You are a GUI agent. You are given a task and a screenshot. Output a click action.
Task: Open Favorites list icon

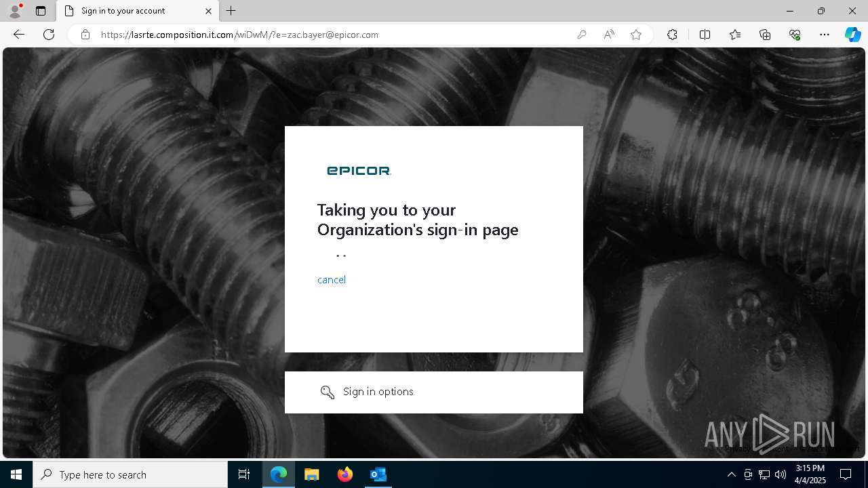pyautogui.click(x=735, y=35)
